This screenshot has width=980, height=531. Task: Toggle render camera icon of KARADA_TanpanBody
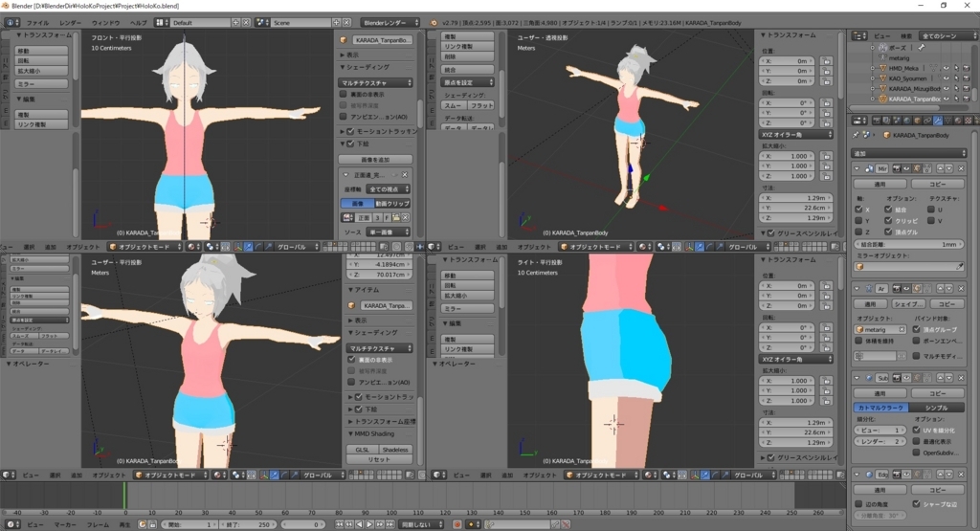pyautogui.click(x=967, y=99)
